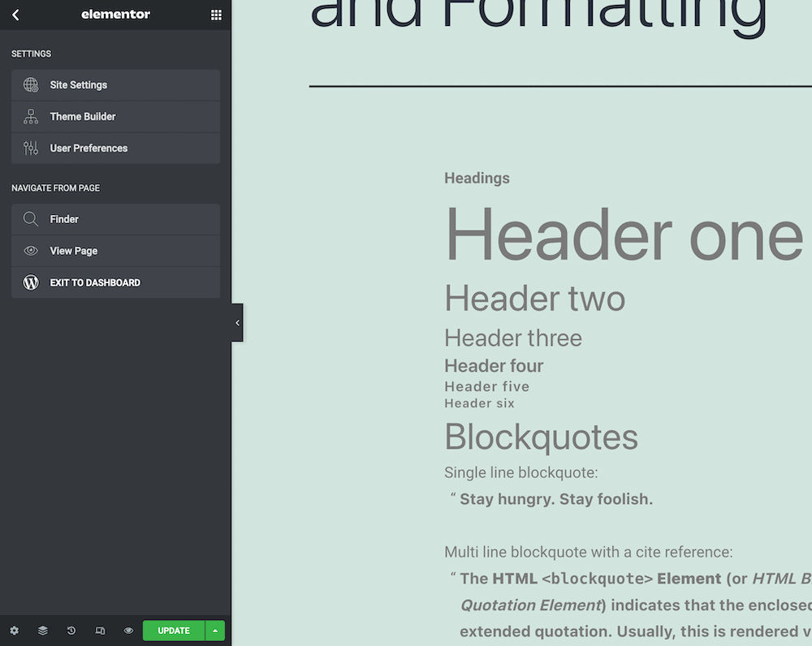Select the Header four heading
The width and height of the screenshot is (812, 646).
point(494,366)
